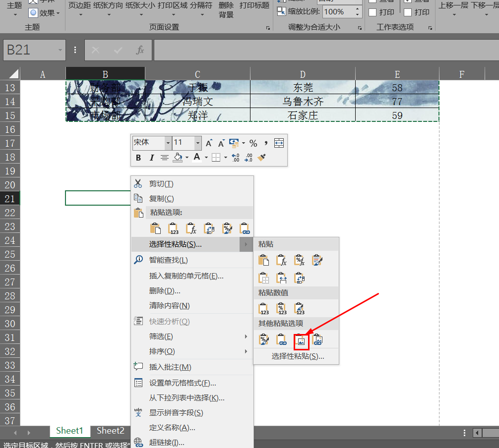Choose 复制(C) from context menu

tap(192, 198)
